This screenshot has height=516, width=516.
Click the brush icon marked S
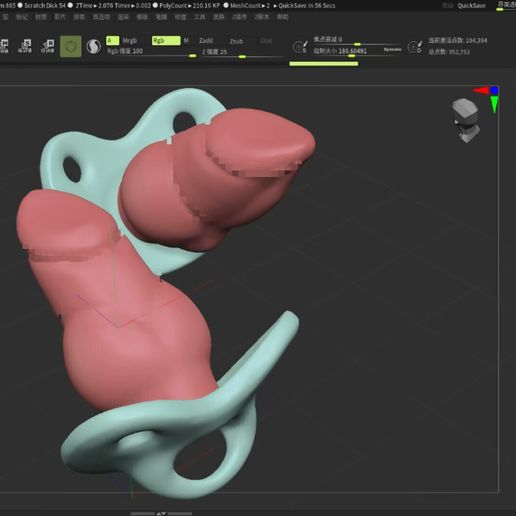tap(300, 47)
